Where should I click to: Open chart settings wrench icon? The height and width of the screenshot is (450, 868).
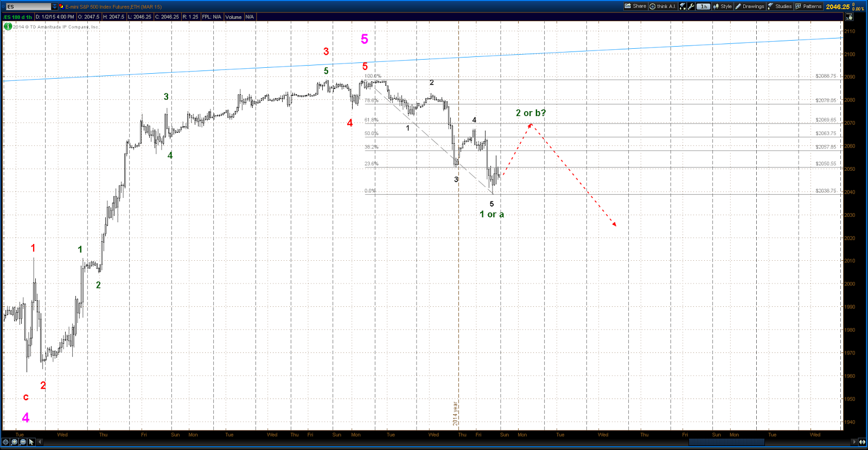coord(691,7)
